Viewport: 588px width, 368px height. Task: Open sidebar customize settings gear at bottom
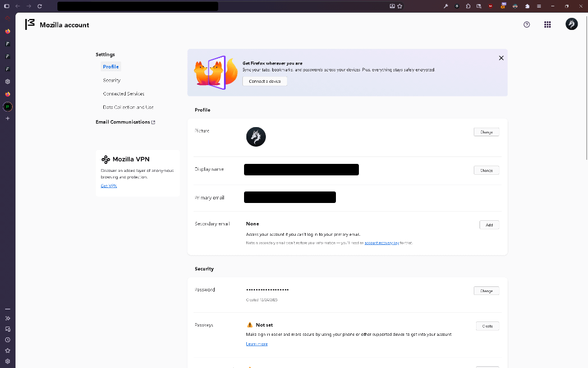click(7, 361)
